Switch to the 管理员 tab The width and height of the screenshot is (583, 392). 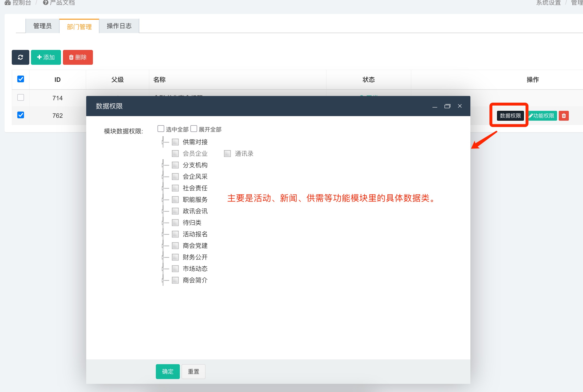tap(42, 26)
